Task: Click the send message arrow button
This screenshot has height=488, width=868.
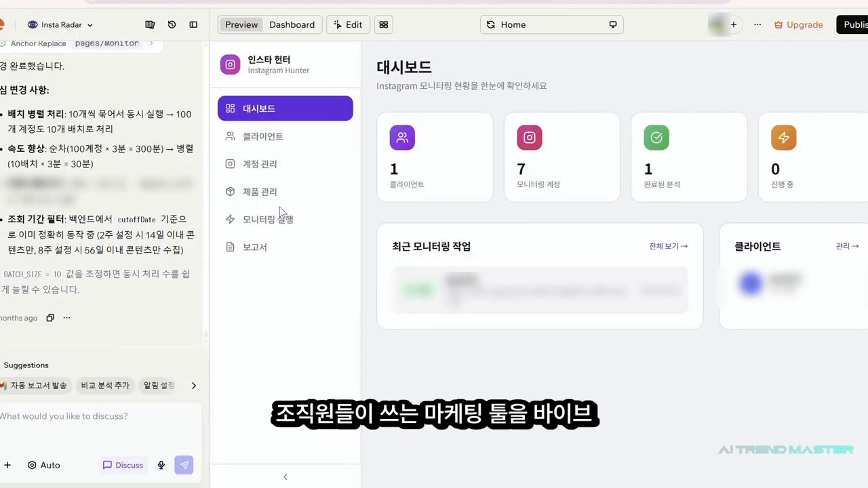Action: [184, 466]
